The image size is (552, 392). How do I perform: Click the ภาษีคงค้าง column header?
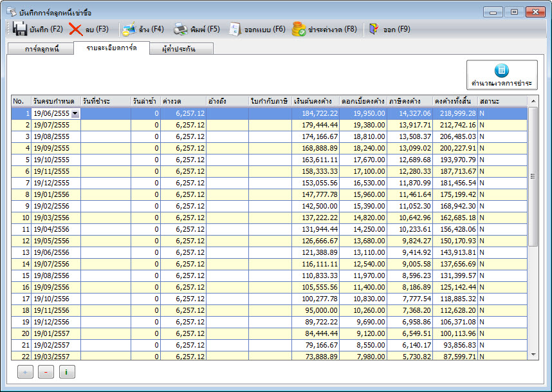point(410,101)
